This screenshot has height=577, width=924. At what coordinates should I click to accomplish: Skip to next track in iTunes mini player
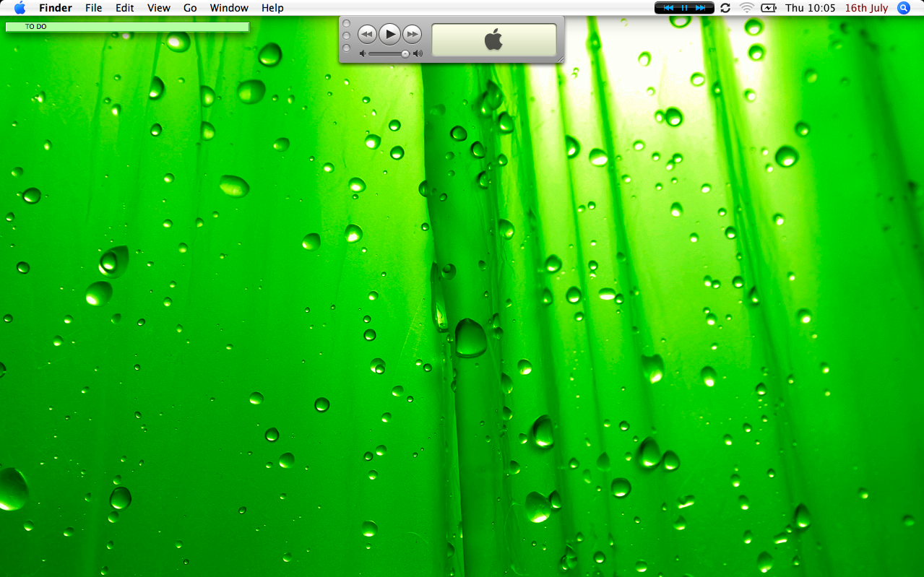tap(412, 34)
